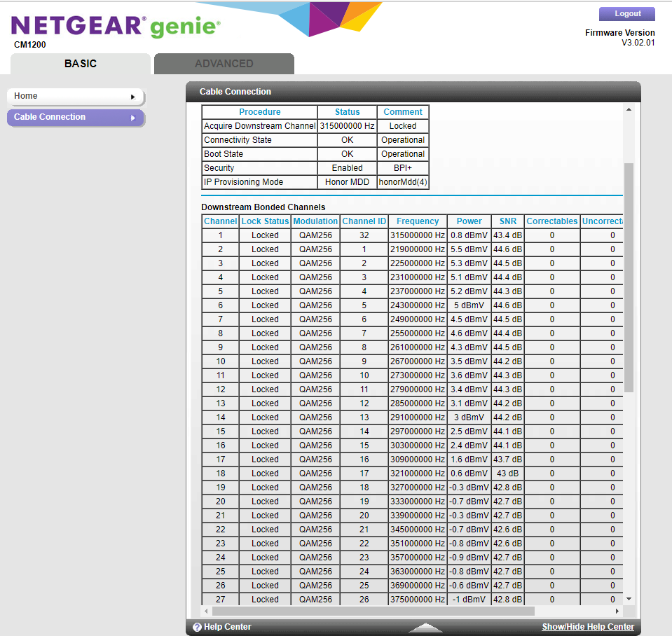Screen dimensions: 672x636
Task: Select the BASIC tab
Action: (81, 64)
